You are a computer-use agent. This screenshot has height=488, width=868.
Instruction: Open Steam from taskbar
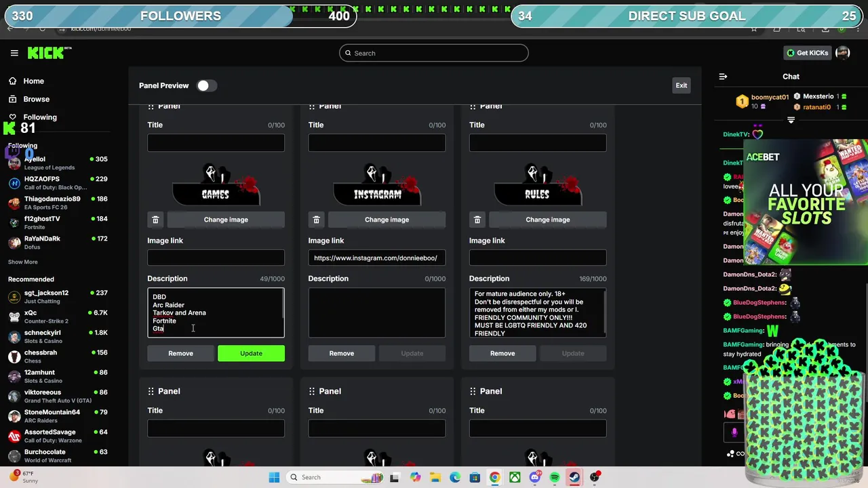click(x=574, y=477)
